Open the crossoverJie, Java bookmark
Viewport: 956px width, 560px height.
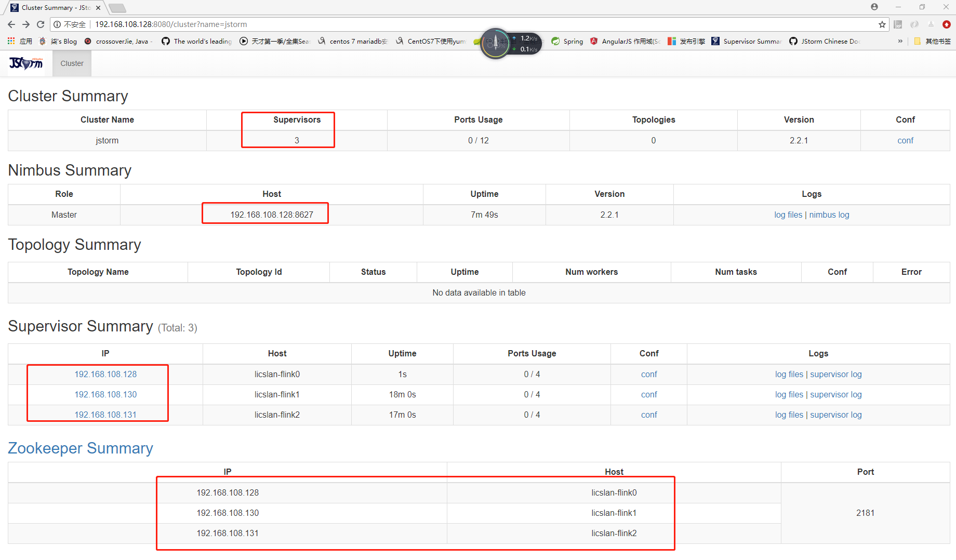tap(118, 41)
